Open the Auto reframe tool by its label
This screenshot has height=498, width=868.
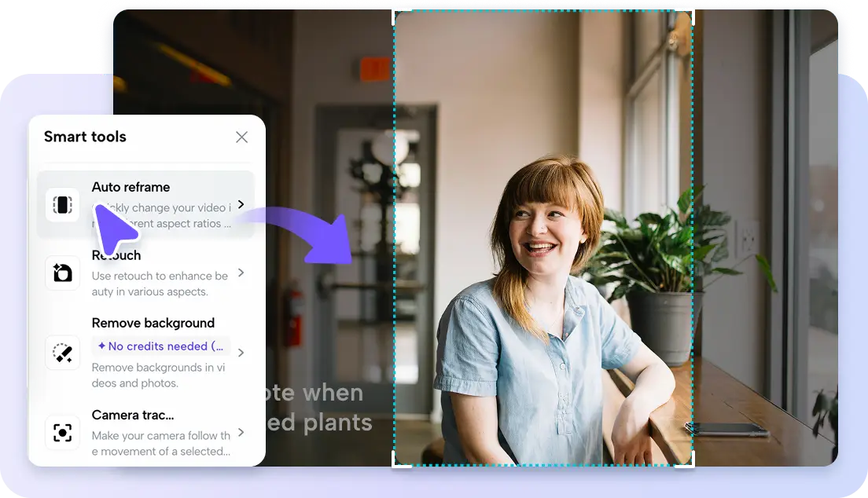(x=131, y=187)
